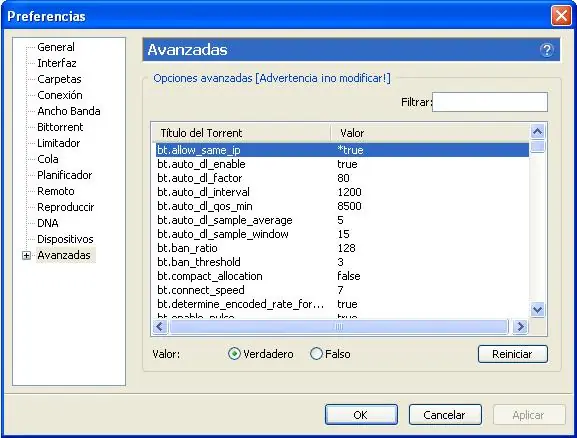Click inside the Filtrar text field

pyautogui.click(x=490, y=102)
